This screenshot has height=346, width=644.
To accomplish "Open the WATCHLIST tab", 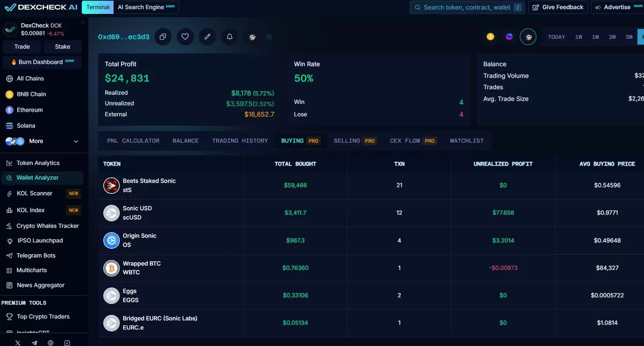I will pos(467,141).
